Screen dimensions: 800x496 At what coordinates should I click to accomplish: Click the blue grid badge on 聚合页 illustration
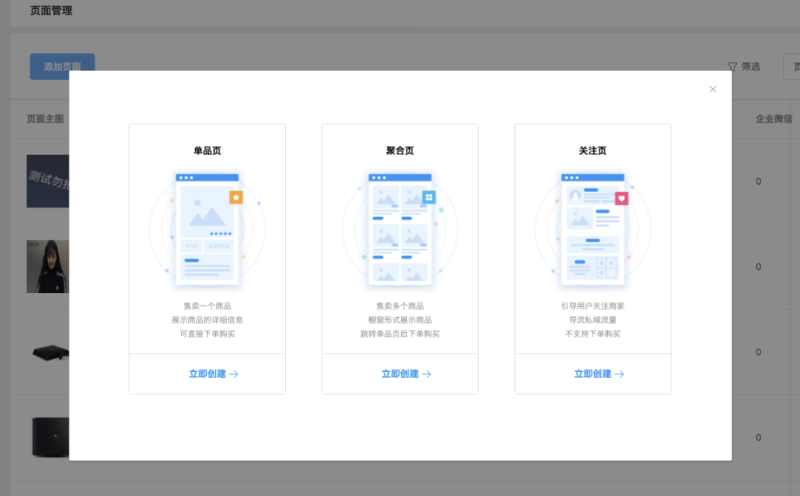point(429,198)
